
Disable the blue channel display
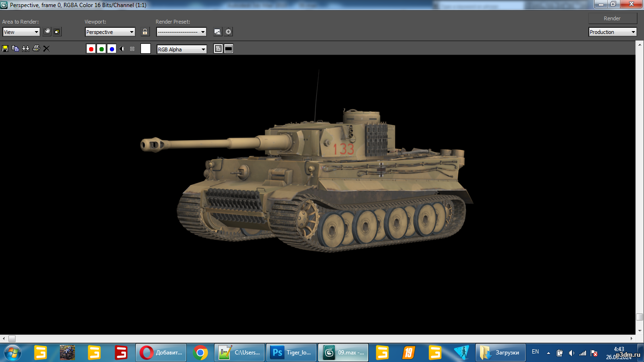tap(112, 49)
